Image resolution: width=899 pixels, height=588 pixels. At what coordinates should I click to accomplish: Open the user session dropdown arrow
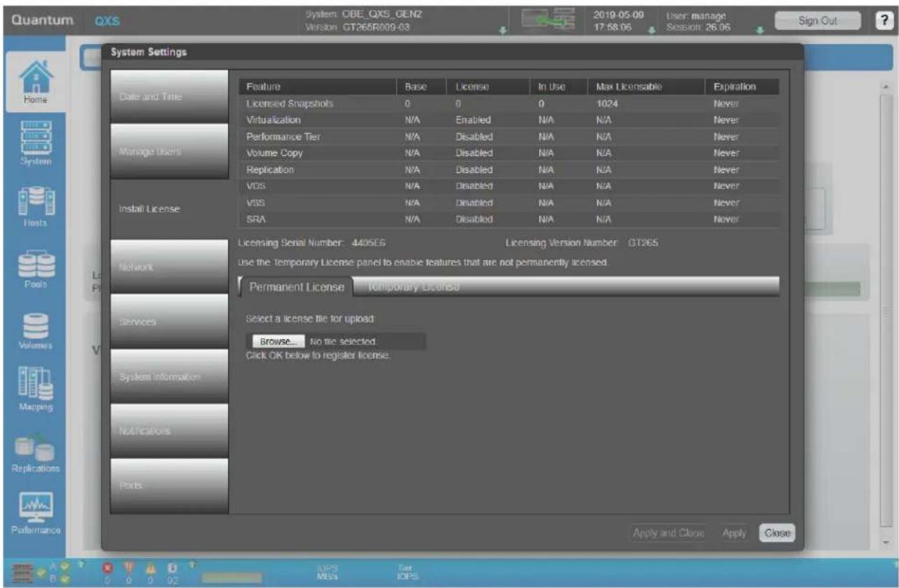(x=760, y=31)
